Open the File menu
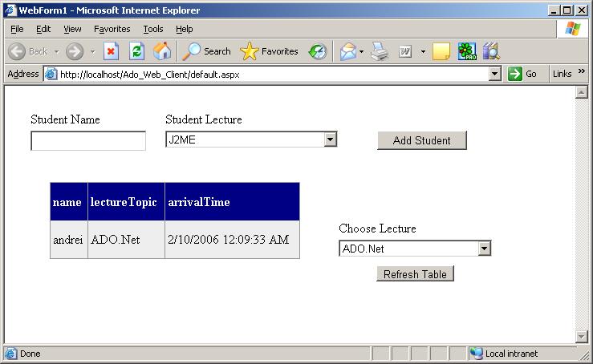Screen dimensions: 593x364 (17, 29)
